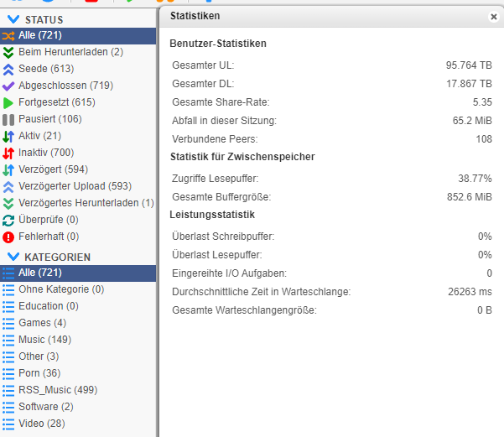
Task: Click the green double-arrow Beim Herunterladen icon
Action: pos(8,52)
